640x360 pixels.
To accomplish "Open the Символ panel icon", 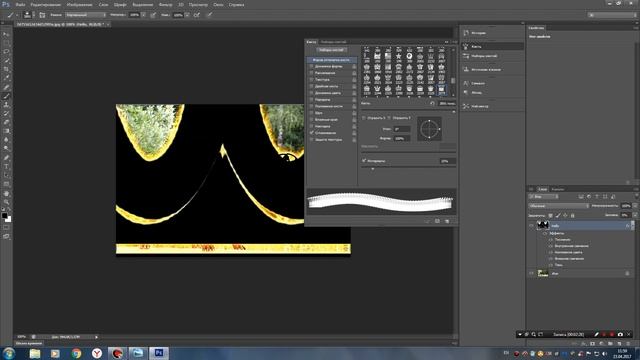I will tap(466, 83).
